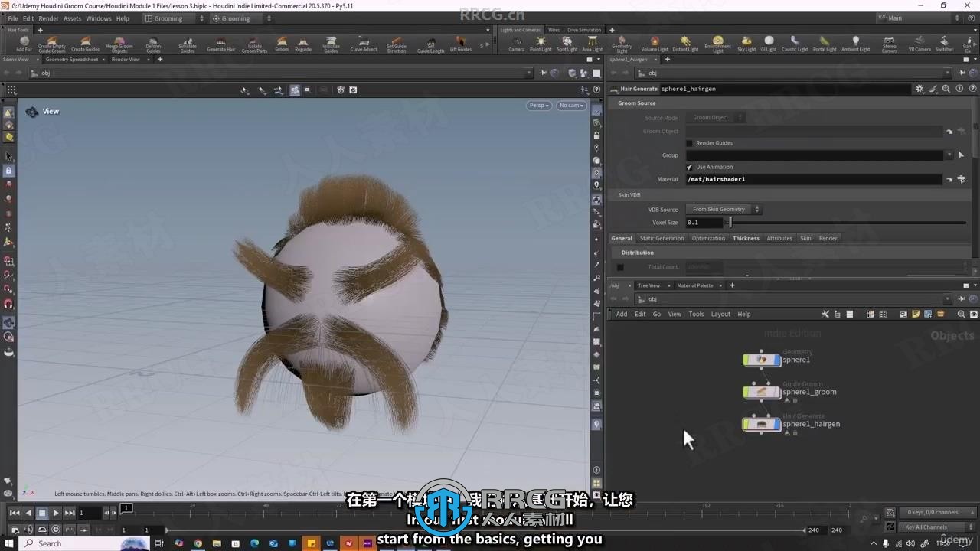Add a Camera from the shelf
Viewport: 980px width, 551px height.
[517, 44]
